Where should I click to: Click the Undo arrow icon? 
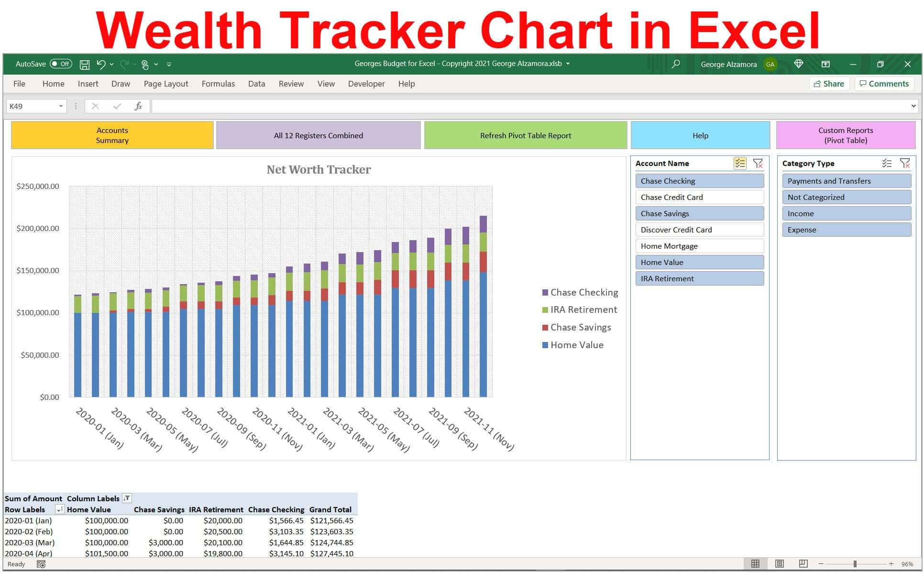tap(101, 64)
